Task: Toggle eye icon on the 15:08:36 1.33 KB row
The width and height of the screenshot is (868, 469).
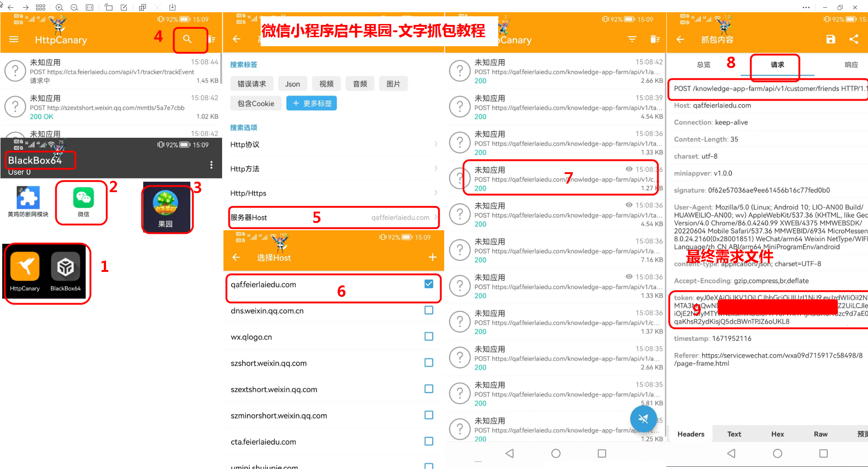Action: [x=629, y=276]
